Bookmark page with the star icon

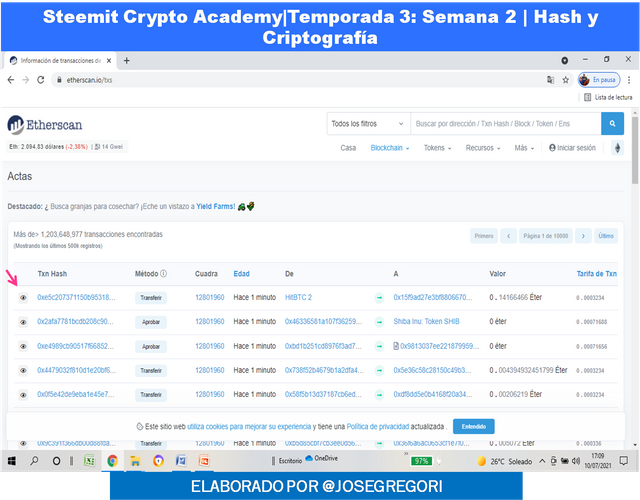pos(565,80)
